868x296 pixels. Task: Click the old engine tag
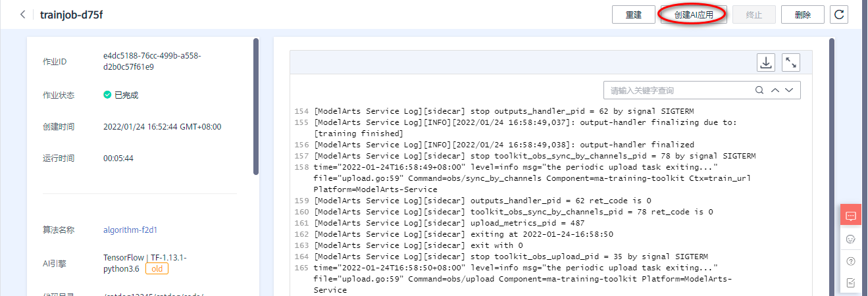pyautogui.click(x=157, y=269)
